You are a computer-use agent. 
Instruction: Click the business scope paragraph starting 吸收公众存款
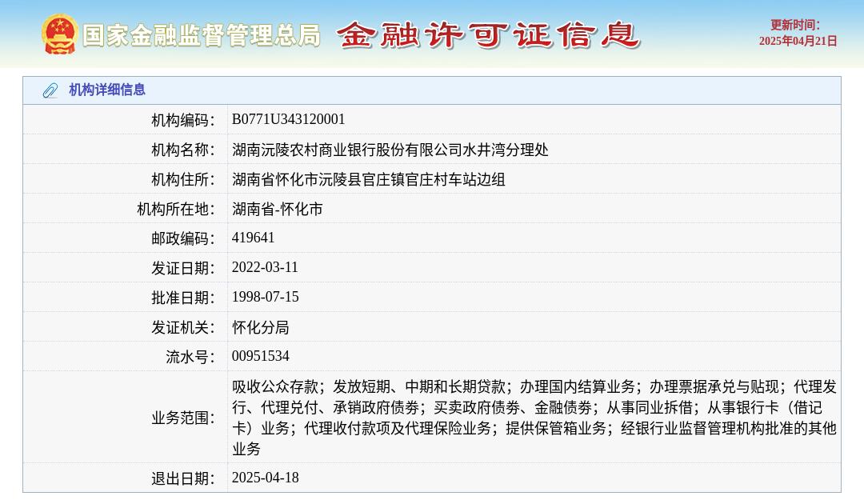(534, 418)
